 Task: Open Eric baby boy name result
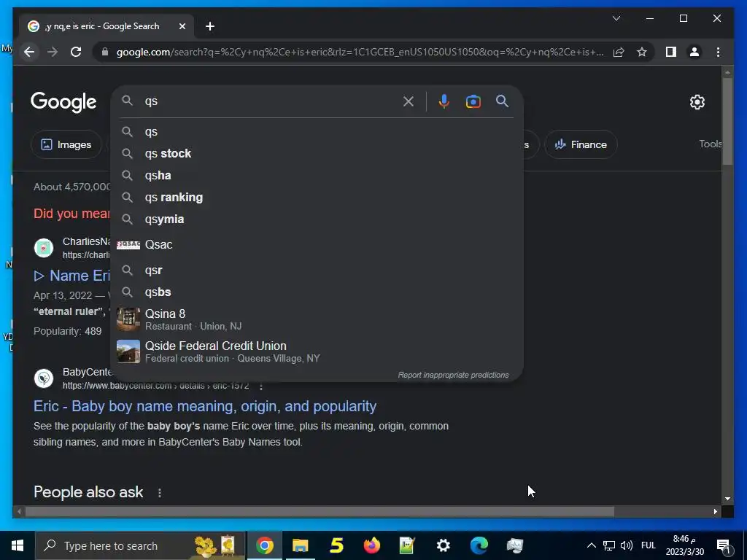coord(205,406)
